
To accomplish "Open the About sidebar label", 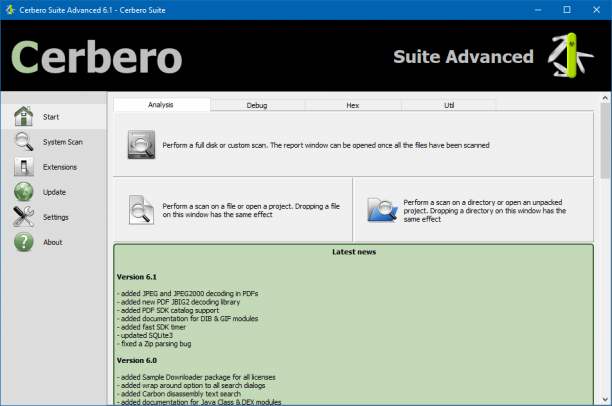I will [53, 242].
